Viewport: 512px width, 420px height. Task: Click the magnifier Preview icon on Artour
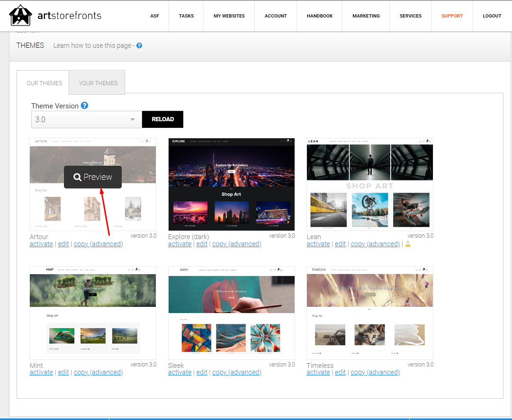[78, 177]
